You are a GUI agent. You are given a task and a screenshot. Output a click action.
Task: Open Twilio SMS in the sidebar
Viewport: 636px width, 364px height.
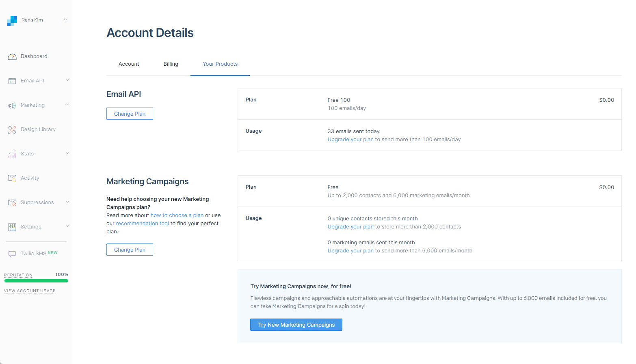pyautogui.click(x=33, y=254)
